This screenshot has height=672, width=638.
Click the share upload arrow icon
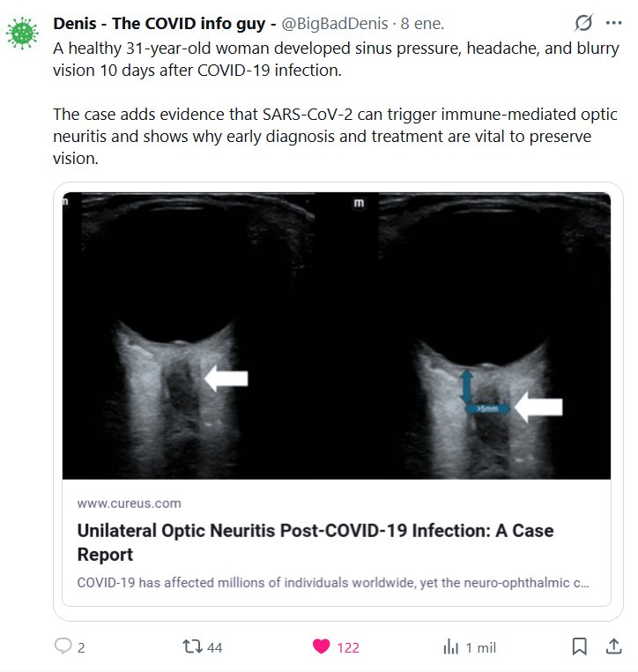(x=613, y=646)
